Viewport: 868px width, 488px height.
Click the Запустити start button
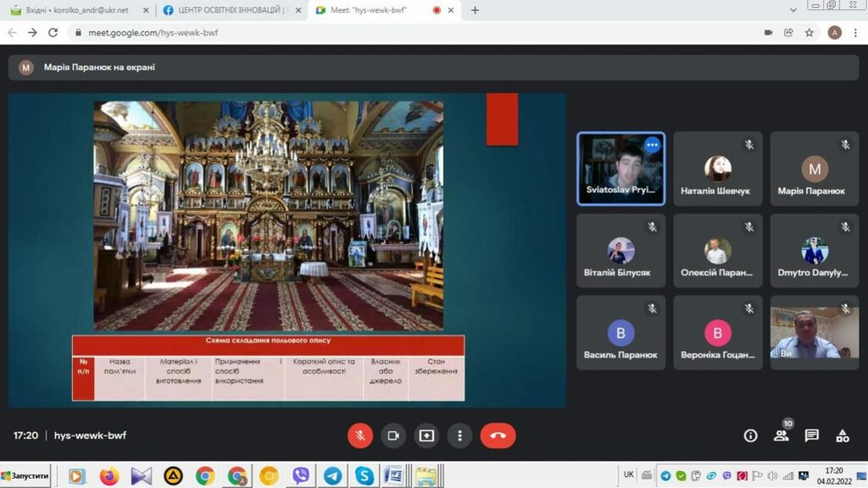[25, 476]
